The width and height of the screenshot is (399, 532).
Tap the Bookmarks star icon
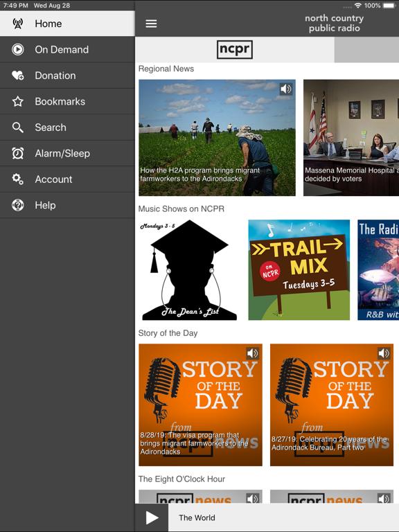click(x=17, y=101)
